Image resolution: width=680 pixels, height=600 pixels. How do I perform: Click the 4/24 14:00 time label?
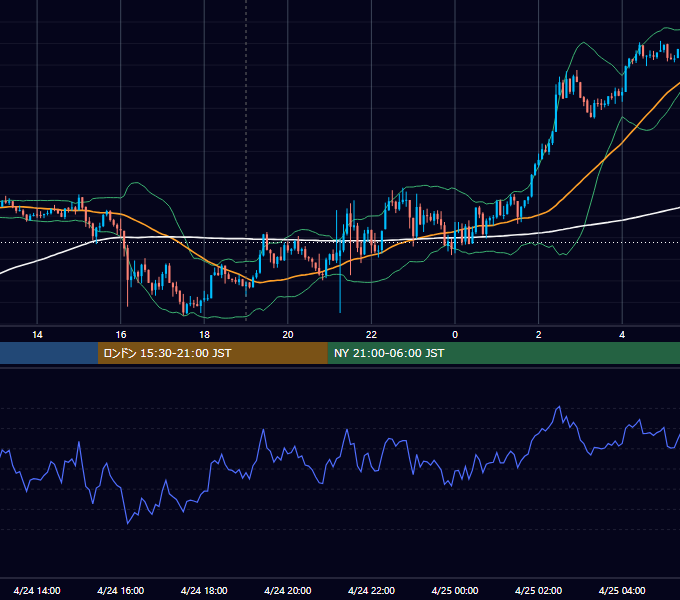click(x=37, y=590)
